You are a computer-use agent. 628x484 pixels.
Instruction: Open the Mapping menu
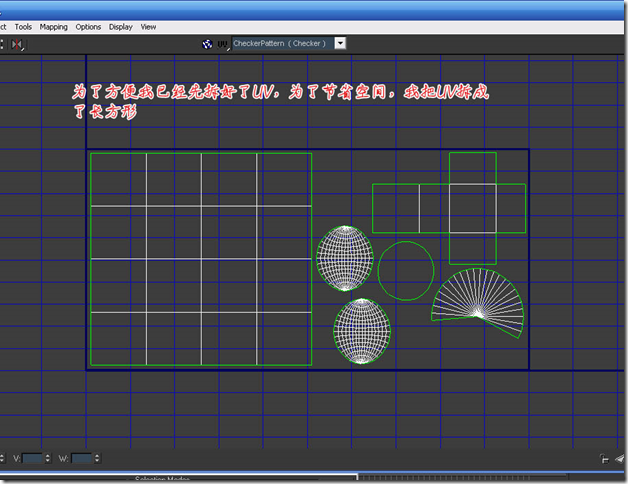click(53, 27)
